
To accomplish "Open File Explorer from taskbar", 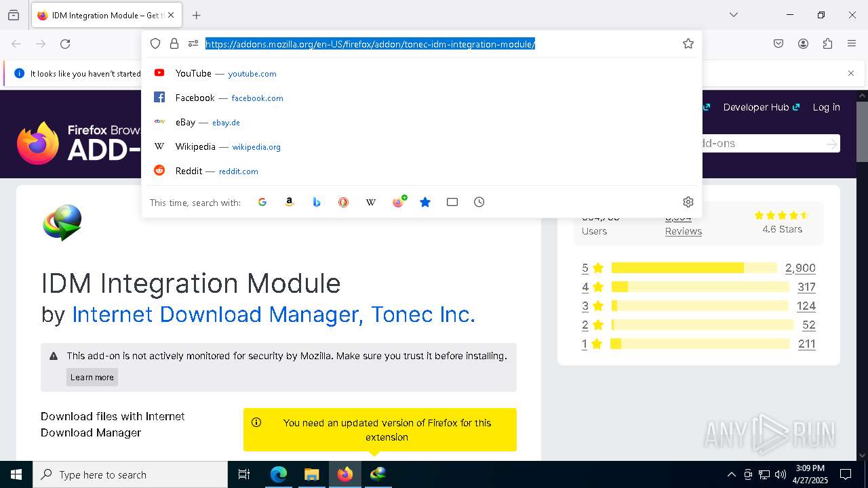I will (x=311, y=474).
